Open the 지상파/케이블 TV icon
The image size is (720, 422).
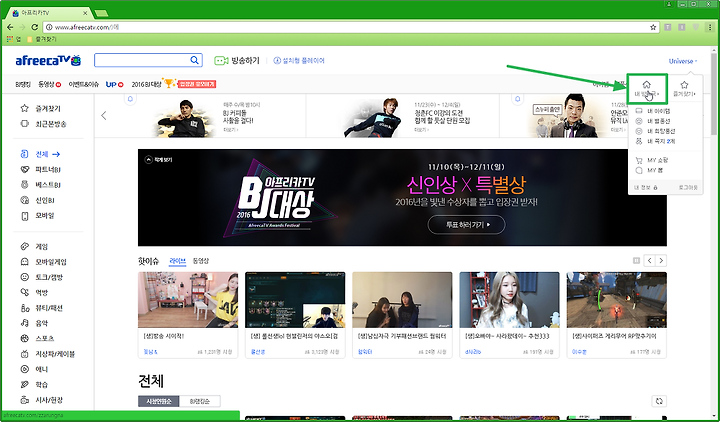(x=24, y=354)
